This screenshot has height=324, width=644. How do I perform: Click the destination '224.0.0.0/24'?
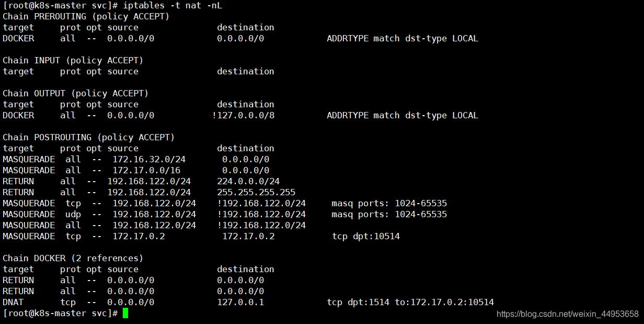click(x=248, y=181)
